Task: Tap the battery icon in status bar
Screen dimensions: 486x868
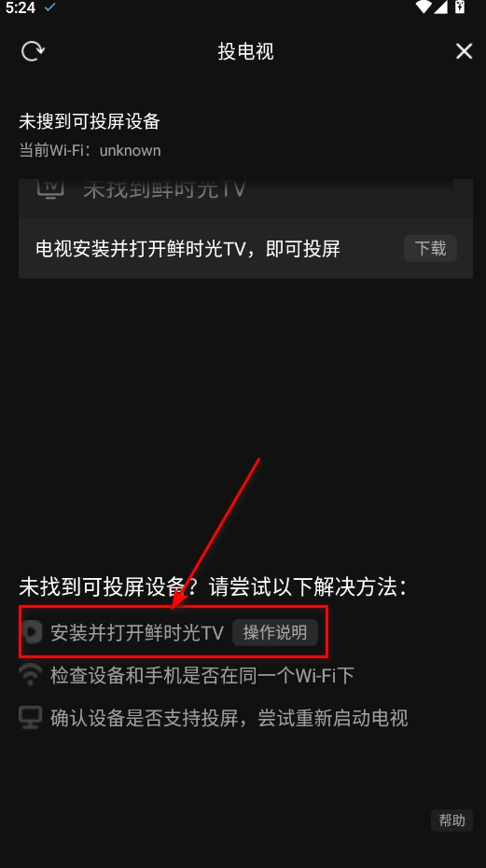Action: [x=459, y=7]
